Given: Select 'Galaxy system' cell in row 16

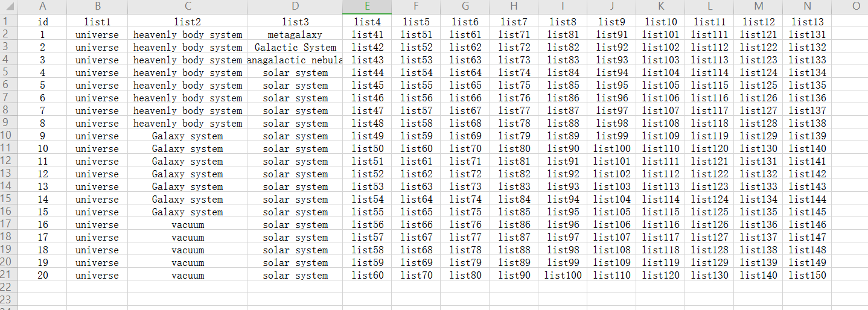Looking at the screenshot, I should (x=188, y=212).
